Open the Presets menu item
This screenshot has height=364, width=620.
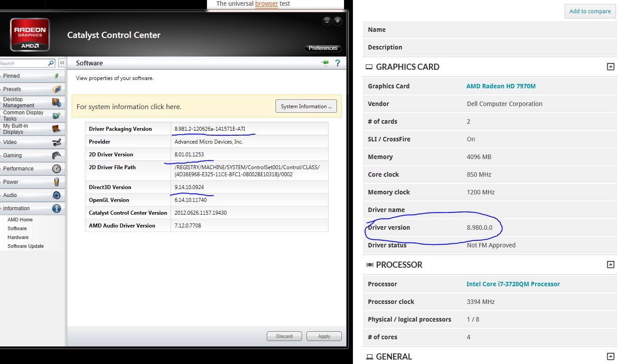(x=32, y=89)
